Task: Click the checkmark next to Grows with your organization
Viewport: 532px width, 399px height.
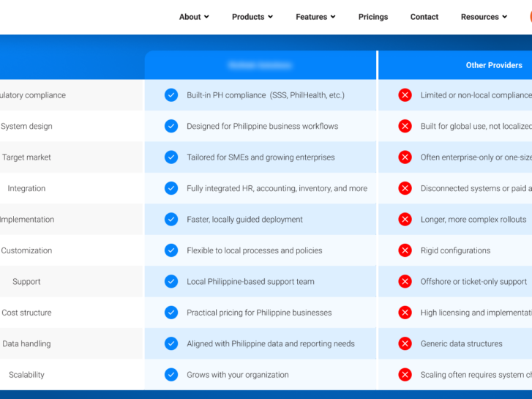Action: pyautogui.click(x=171, y=375)
